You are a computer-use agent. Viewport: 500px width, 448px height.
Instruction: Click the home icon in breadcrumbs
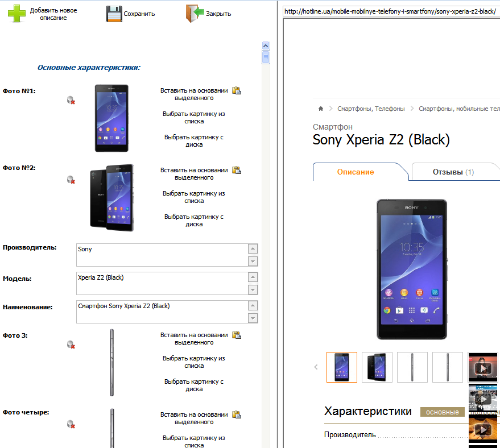321,109
